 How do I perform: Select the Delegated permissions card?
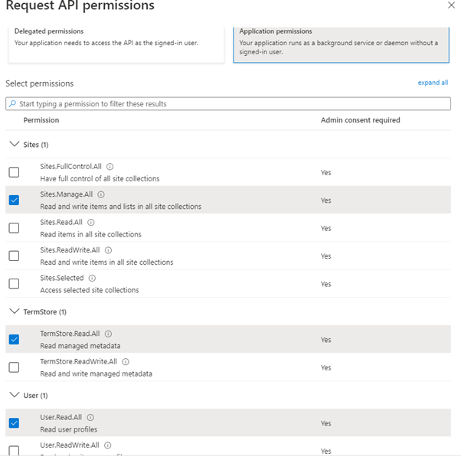[x=116, y=43]
